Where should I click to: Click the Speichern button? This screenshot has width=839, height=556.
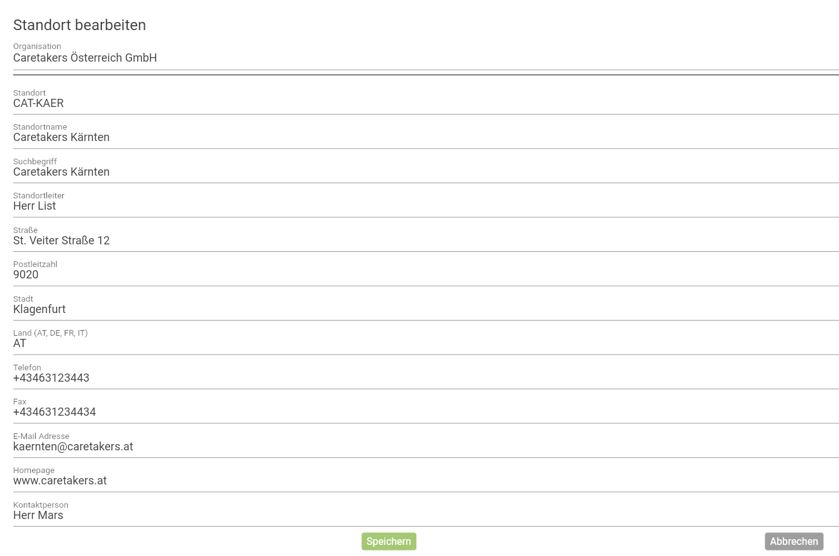click(x=388, y=541)
